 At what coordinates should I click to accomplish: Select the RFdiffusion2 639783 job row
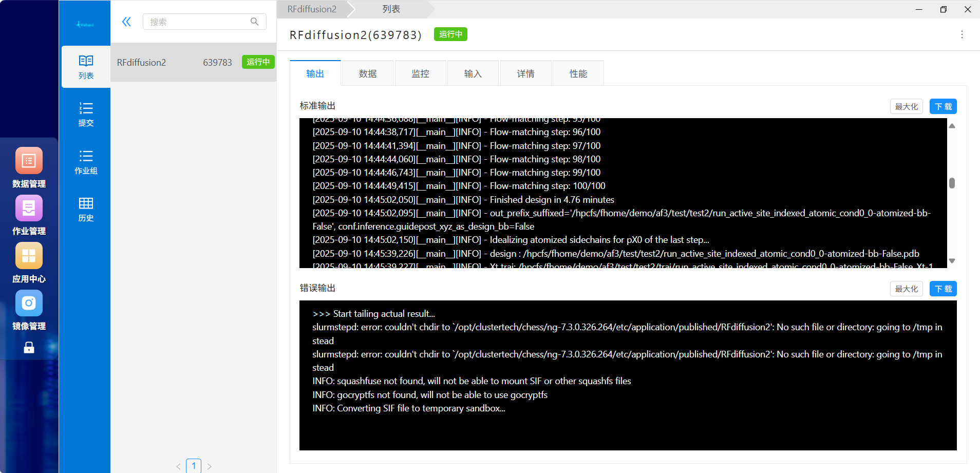pos(194,62)
